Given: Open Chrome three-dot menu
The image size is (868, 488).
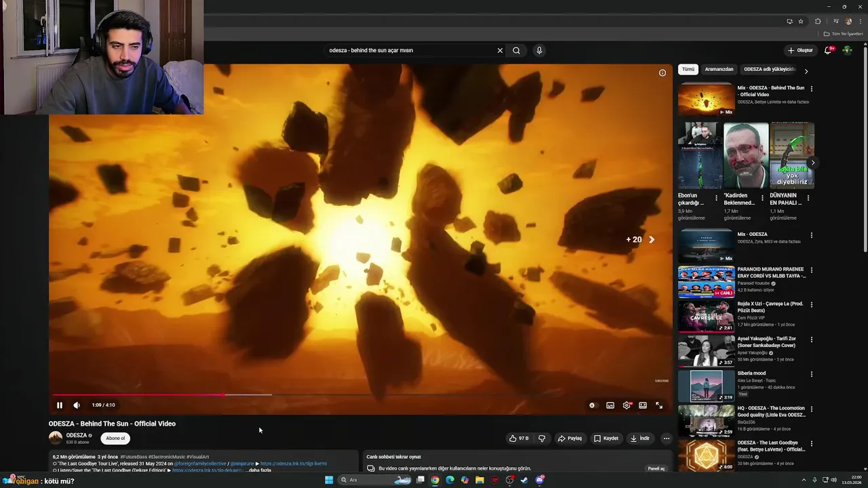Looking at the screenshot, I should pos(860,21).
